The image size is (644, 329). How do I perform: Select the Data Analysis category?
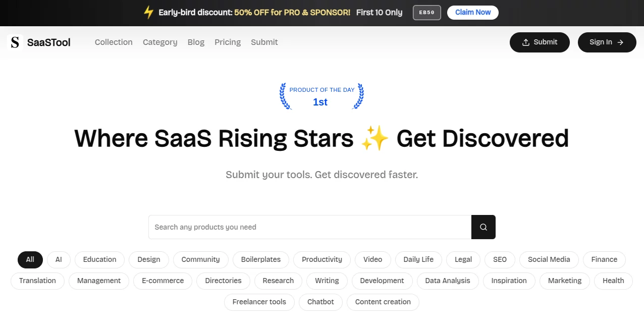click(x=447, y=281)
